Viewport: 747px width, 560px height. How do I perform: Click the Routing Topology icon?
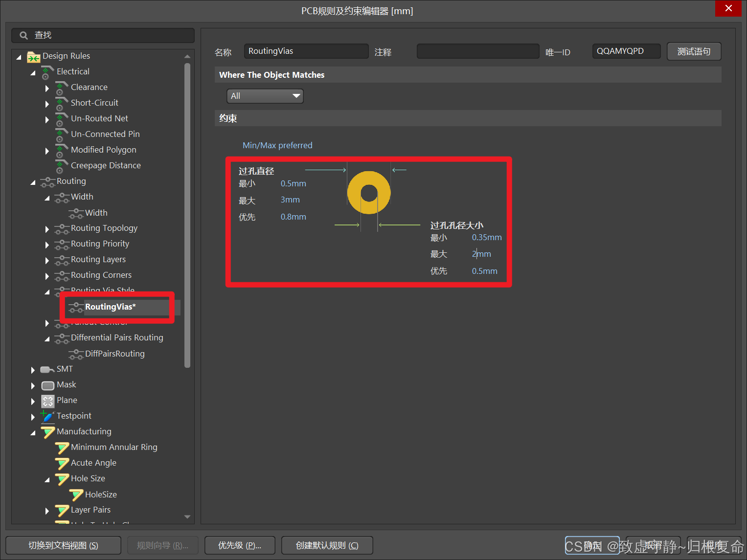tap(62, 229)
